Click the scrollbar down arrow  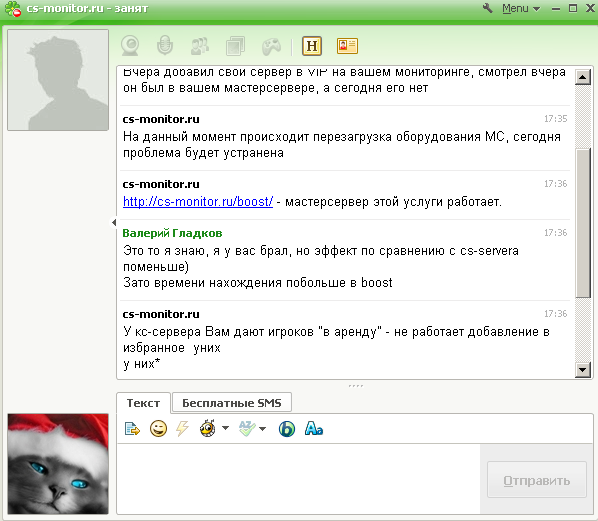(582, 369)
